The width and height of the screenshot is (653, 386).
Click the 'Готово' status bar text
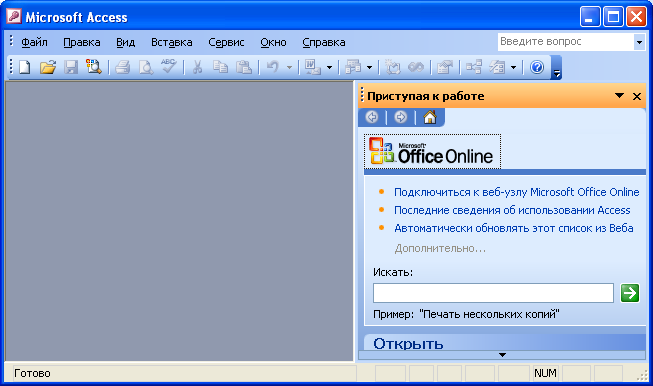point(32,373)
